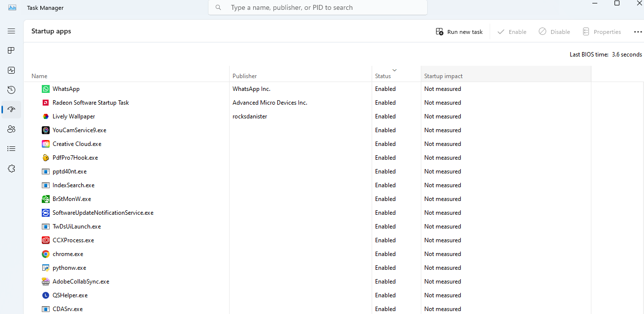
Task: Click the pptd40nt.exe icon
Action: (46, 171)
